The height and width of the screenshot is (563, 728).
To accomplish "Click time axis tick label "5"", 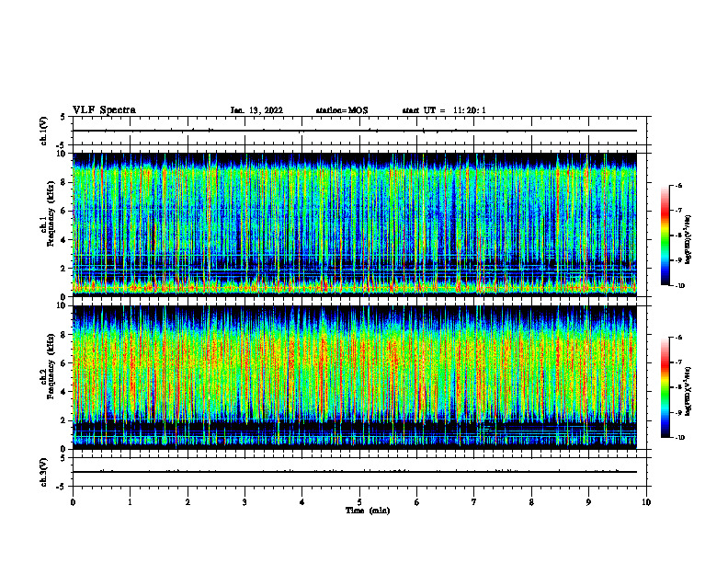I will (359, 502).
